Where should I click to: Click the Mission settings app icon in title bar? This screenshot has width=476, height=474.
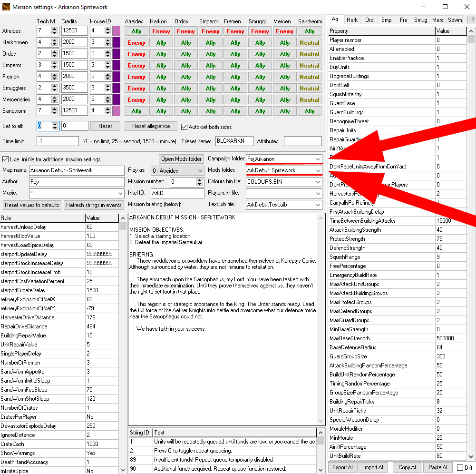pos(6,7)
